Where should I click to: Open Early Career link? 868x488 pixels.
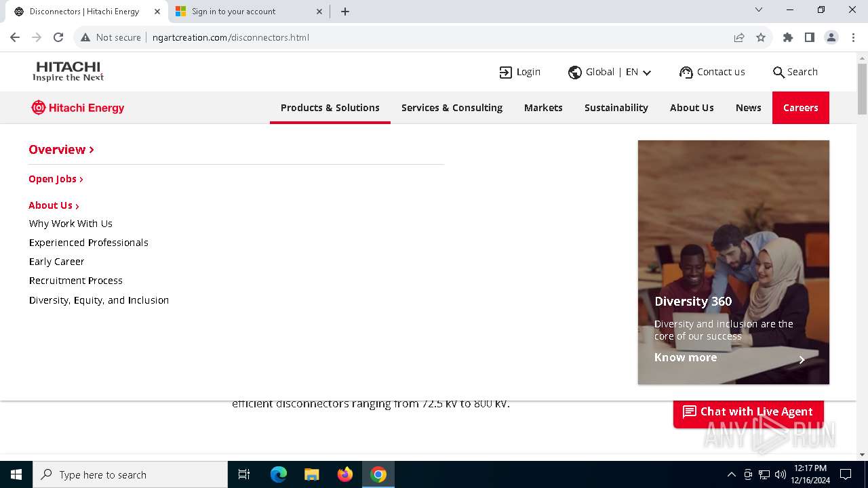(x=57, y=262)
